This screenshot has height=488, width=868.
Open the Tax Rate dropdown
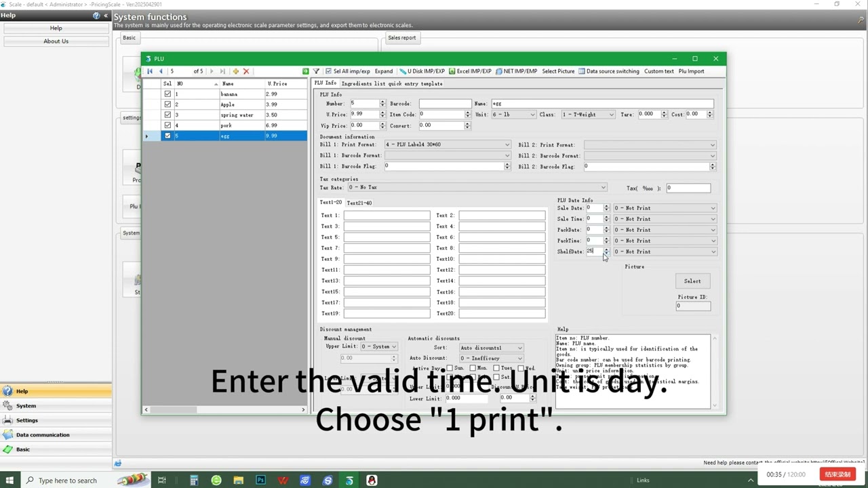[x=477, y=187]
